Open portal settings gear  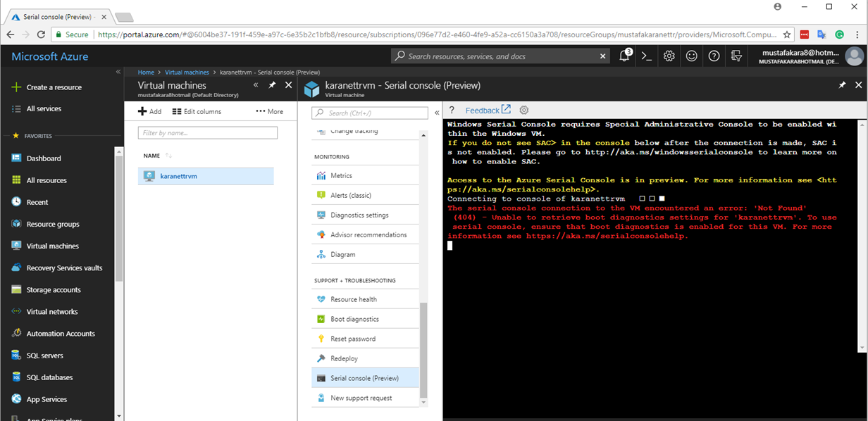(x=669, y=56)
